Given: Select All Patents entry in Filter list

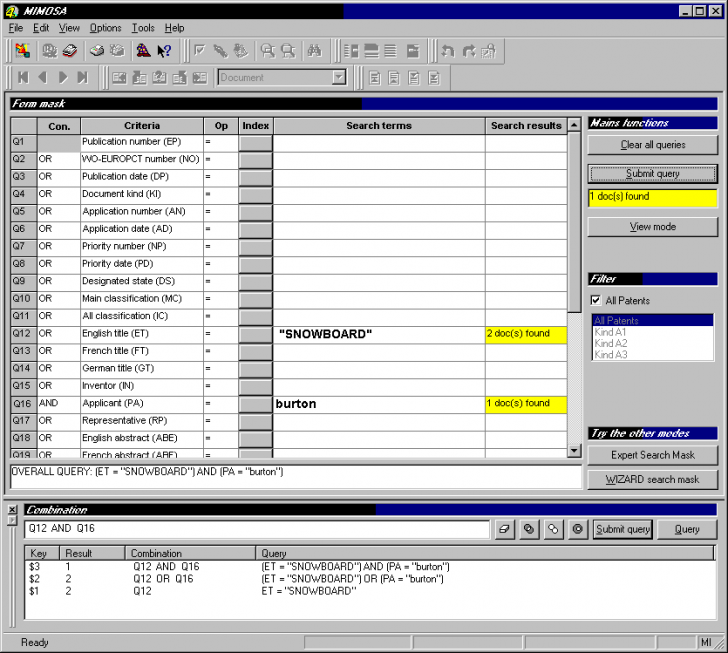Looking at the screenshot, I should click(653, 320).
